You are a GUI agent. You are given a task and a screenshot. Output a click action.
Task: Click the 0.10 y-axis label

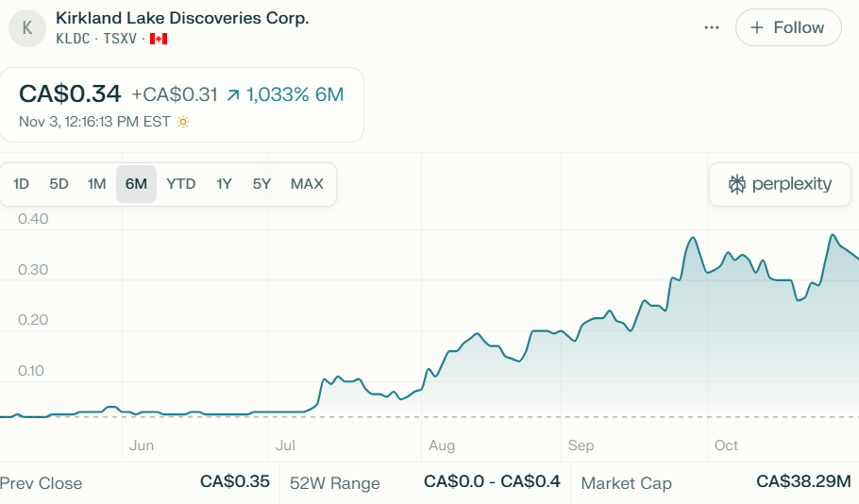pyautogui.click(x=30, y=371)
